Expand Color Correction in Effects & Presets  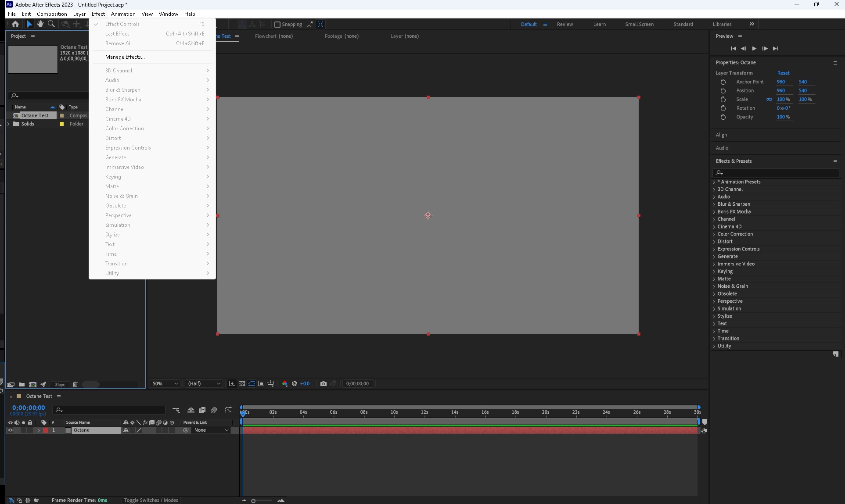[714, 234]
